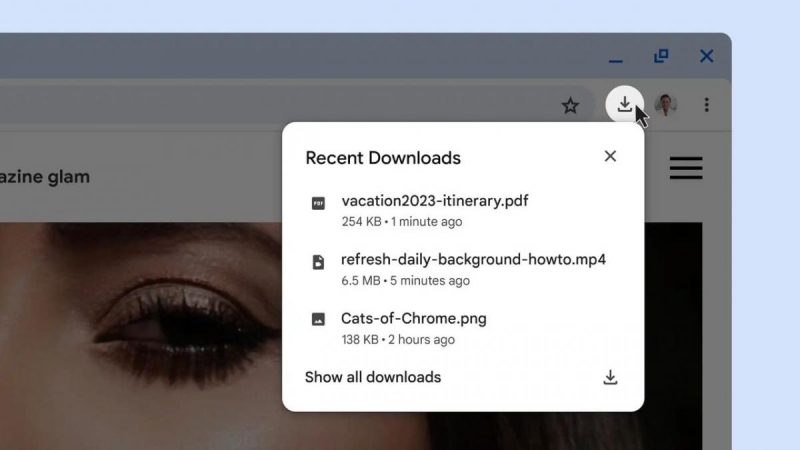Minimize the Chrome window
This screenshot has width=800, height=450.
616,61
